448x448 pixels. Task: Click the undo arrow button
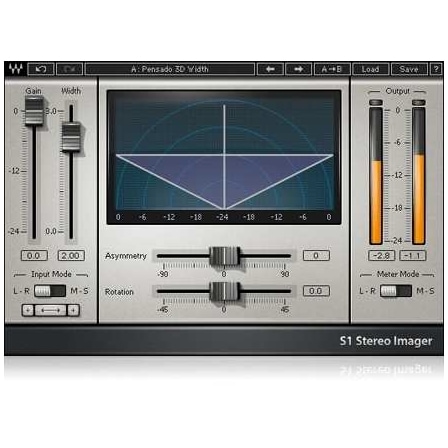(x=41, y=69)
